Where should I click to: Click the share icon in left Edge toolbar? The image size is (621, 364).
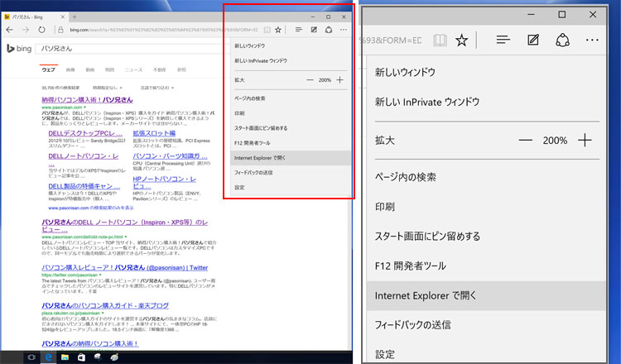329,30
